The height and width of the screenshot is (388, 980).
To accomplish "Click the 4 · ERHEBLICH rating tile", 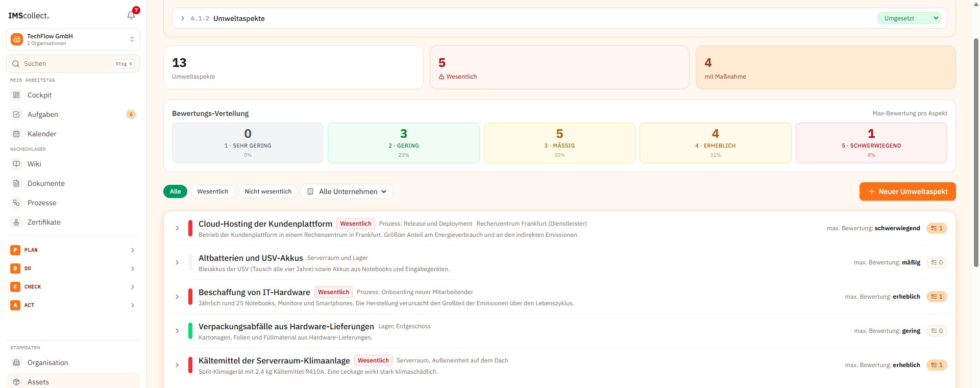I will pos(716,143).
